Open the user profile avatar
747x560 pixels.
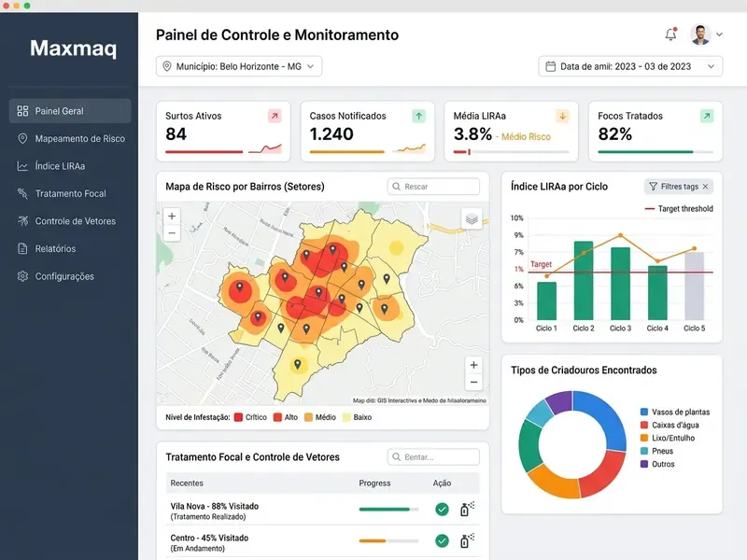click(x=700, y=35)
